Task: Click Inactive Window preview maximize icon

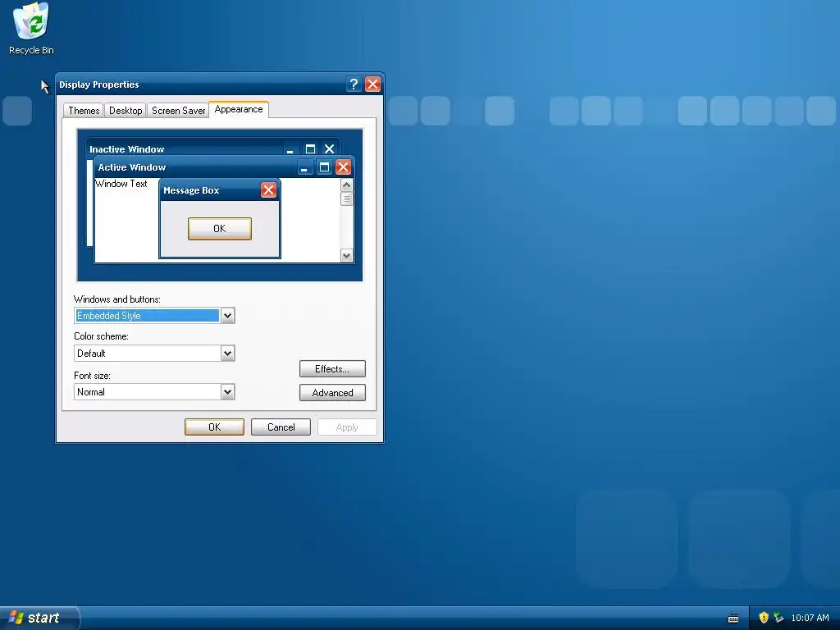Action: 310,149
